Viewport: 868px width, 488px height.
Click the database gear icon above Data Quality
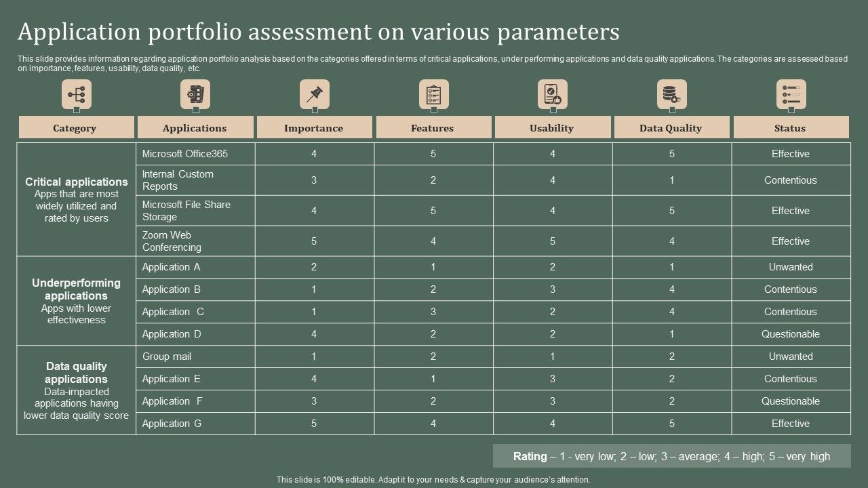pyautogui.click(x=671, y=94)
